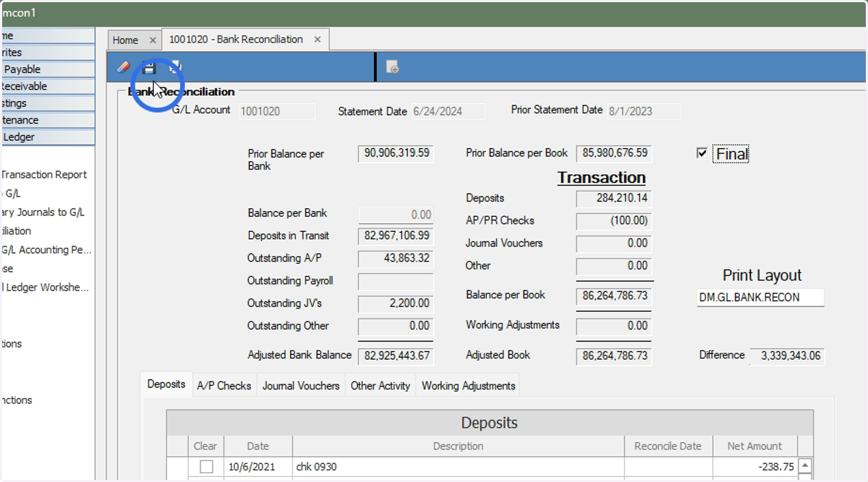
Task: Select the net amount cell -238.75
Action: pos(754,467)
